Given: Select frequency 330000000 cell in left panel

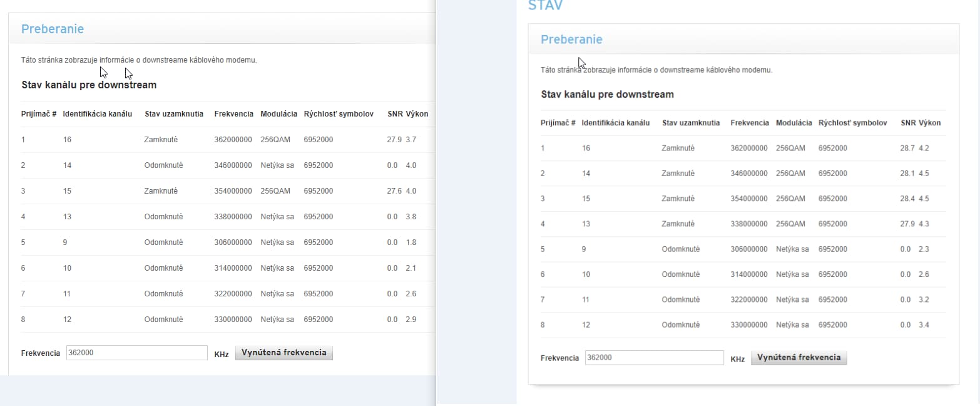Looking at the screenshot, I should [233, 320].
